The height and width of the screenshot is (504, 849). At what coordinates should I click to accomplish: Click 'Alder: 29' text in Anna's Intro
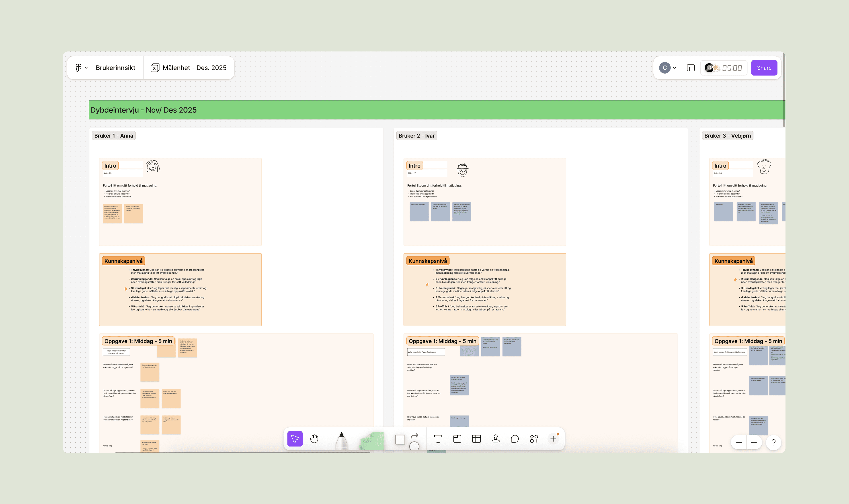tap(107, 173)
